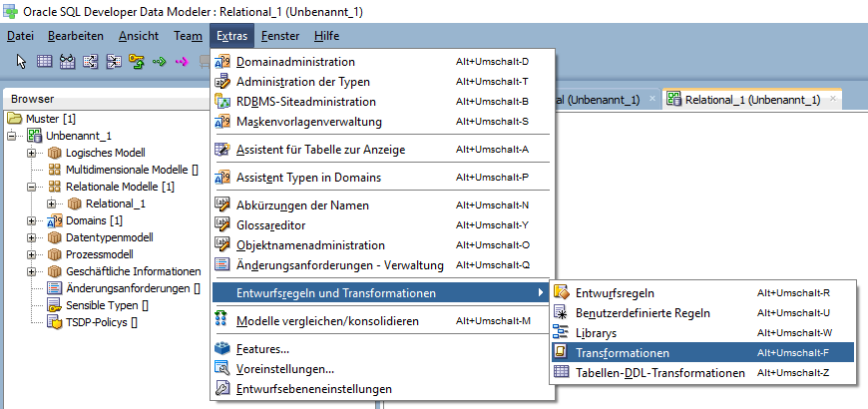Expand the Domains [1] node
868x409 pixels.
(32, 220)
